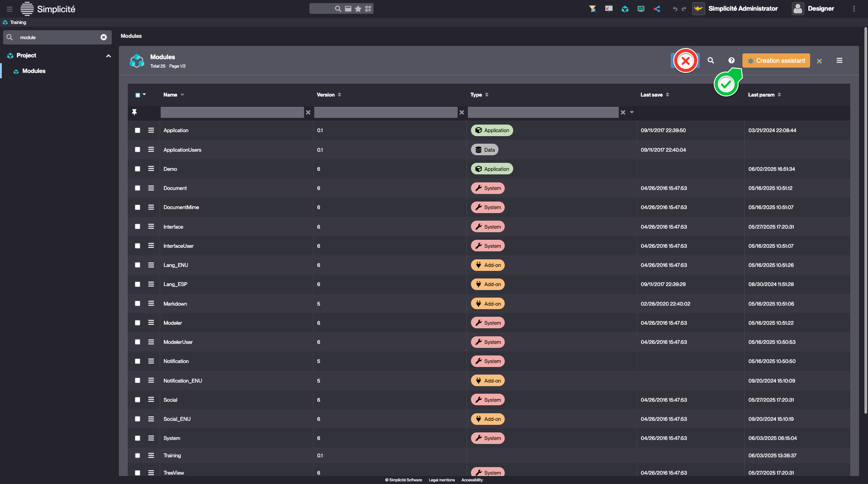This screenshot has height=484, width=868.
Task: Click the header QR code icon
Action: pos(368,8)
